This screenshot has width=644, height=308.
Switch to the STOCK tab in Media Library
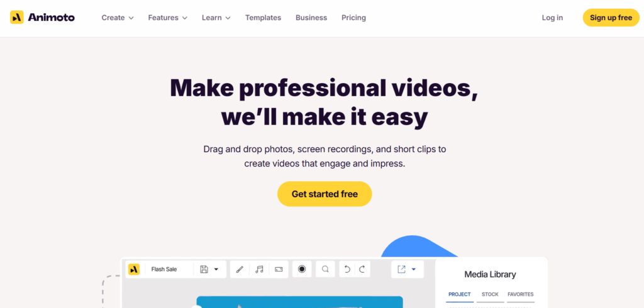coord(490,294)
